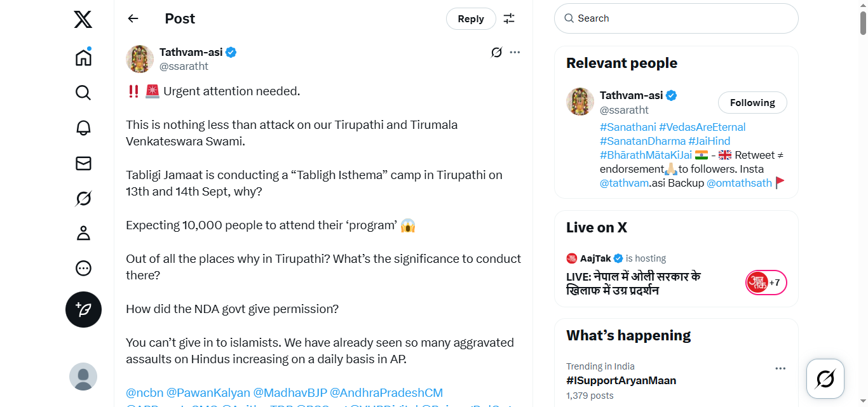The width and height of the screenshot is (868, 407).
Task: Click the Reply button
Action: [471, 19]
